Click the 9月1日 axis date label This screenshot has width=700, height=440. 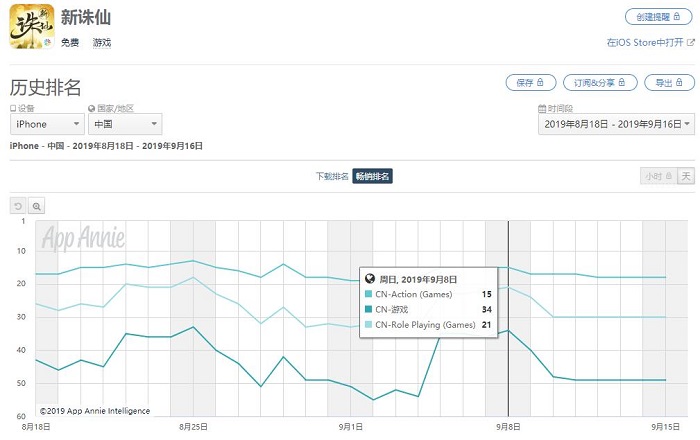click(x=350, y=427)
